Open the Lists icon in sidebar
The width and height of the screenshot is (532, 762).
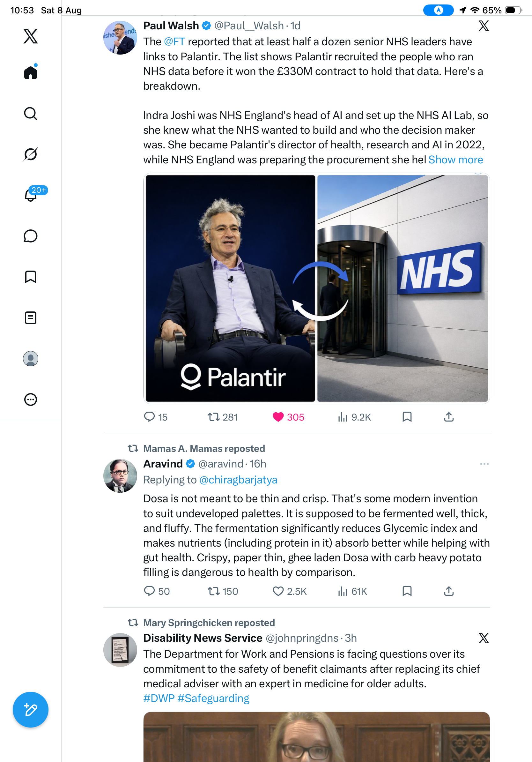tap(31, 317)
